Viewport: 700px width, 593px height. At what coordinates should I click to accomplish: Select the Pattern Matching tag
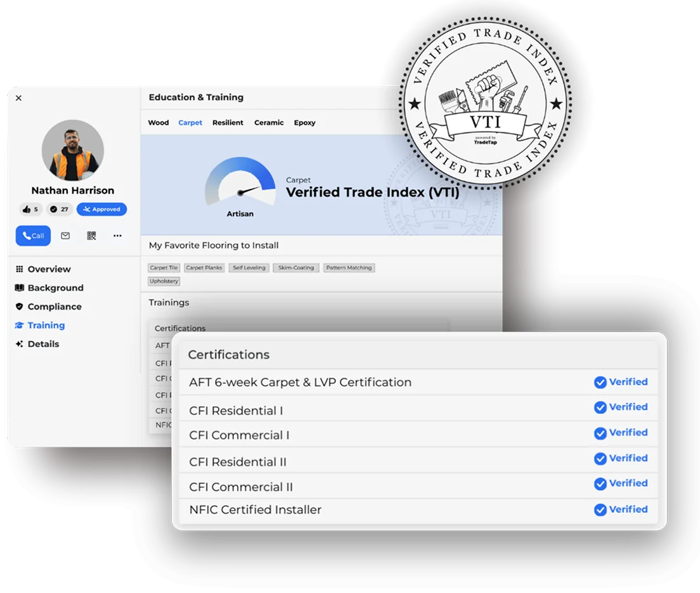click(349, 268)
